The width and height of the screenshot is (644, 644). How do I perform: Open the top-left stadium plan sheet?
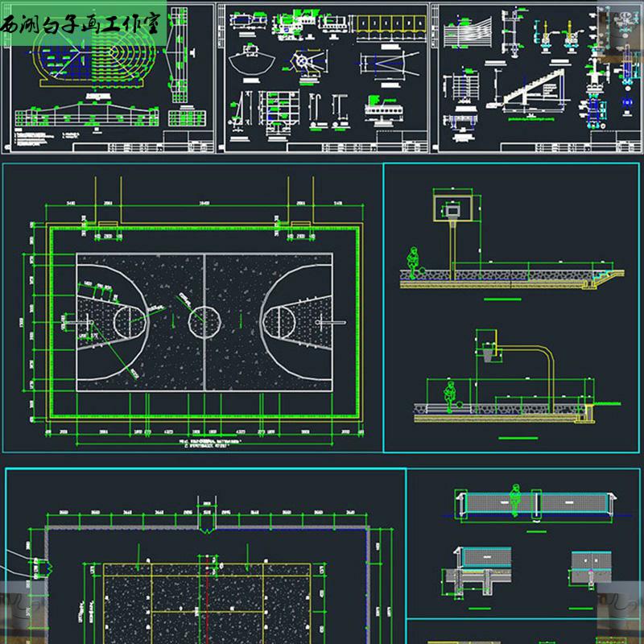[109, 78]
